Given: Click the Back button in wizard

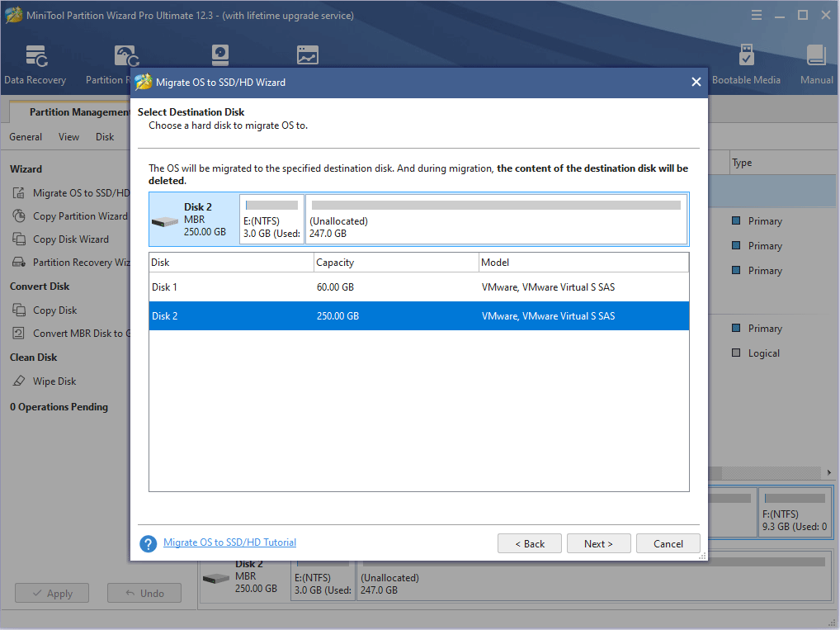Looking at the screenshot, I should pos(529,543).
